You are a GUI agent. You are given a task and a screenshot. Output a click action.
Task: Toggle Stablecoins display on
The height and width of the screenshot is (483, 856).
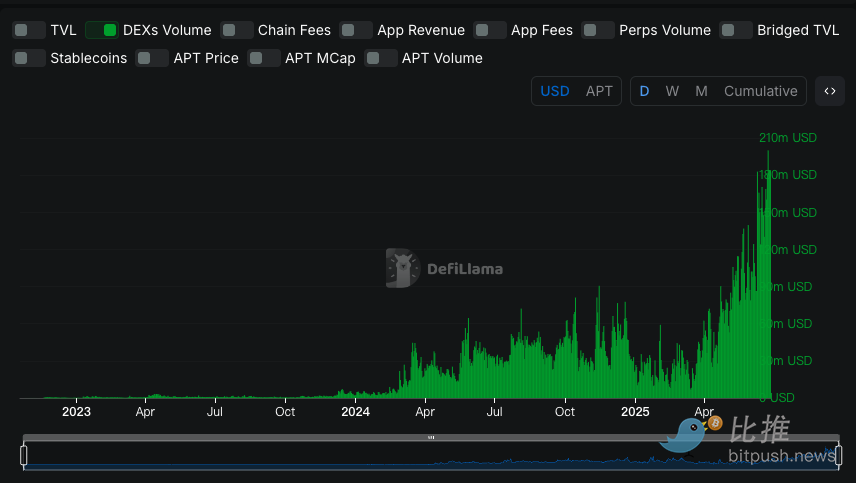pyautogui.click(x=29, y=58)
